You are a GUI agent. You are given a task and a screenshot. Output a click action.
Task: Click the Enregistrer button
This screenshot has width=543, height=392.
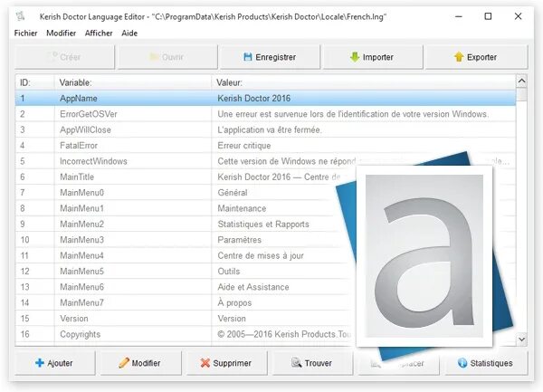point(270,57)
